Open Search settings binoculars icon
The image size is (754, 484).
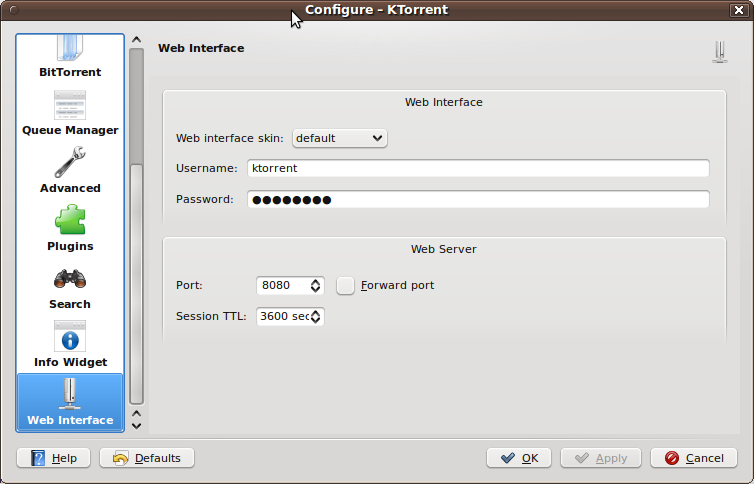pyautogui.click(x=70, y=278)
